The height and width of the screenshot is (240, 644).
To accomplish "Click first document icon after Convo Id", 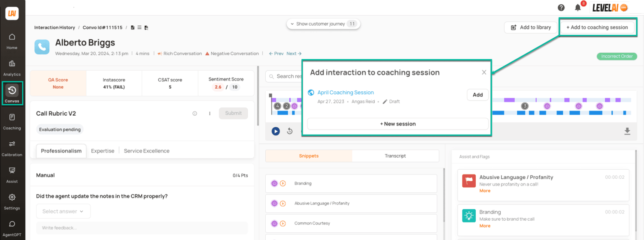I will (x=133, y=27).
